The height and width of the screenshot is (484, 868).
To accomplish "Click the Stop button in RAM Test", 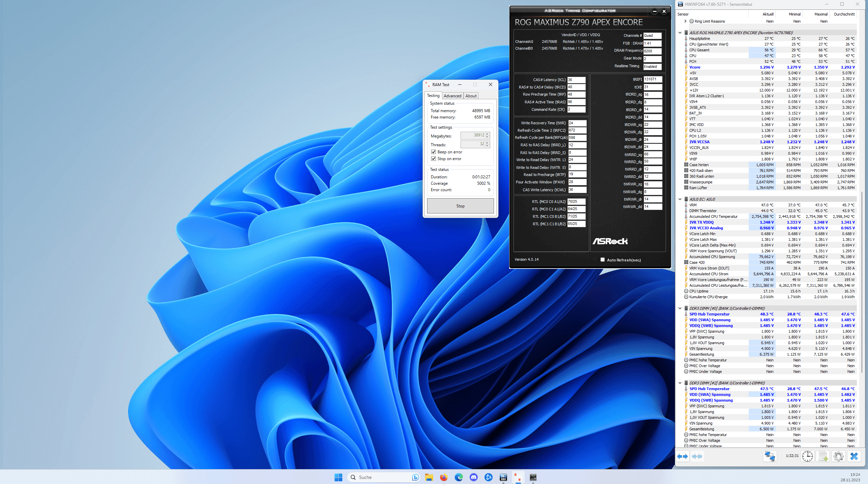I will tap(460, 206).
